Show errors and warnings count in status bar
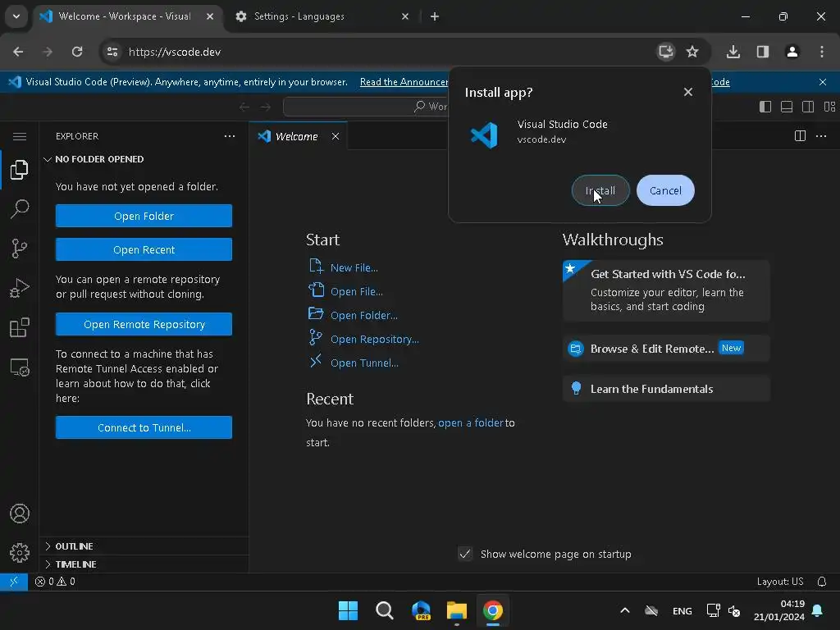Screen dimensions: 840x630 pyautogui.click(x=55, y=582)
